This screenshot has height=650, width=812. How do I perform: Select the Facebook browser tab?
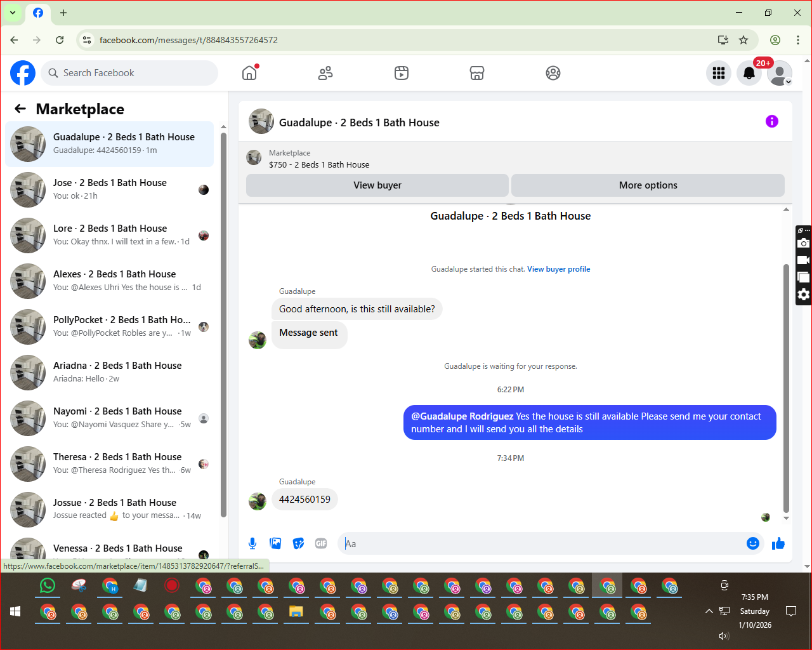(x=38, y=13)
